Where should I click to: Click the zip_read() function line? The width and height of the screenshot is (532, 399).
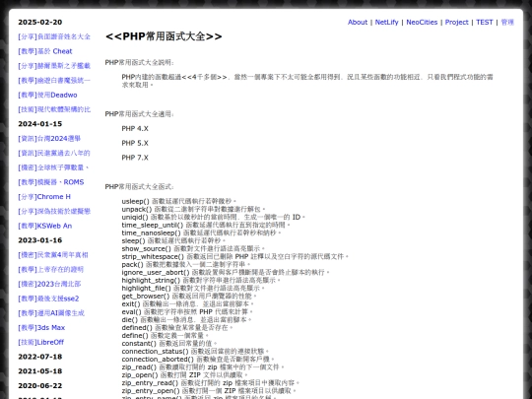point(203,367)
